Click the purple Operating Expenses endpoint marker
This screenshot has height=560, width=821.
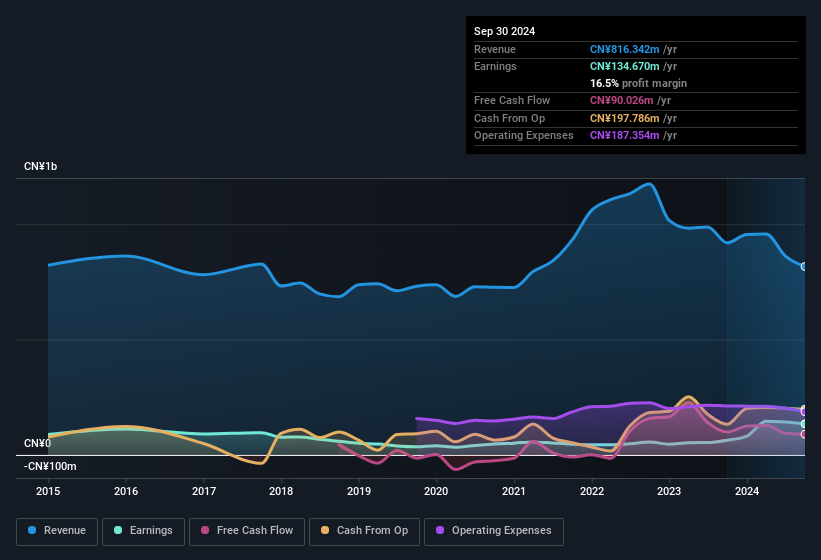pos(804,412)
